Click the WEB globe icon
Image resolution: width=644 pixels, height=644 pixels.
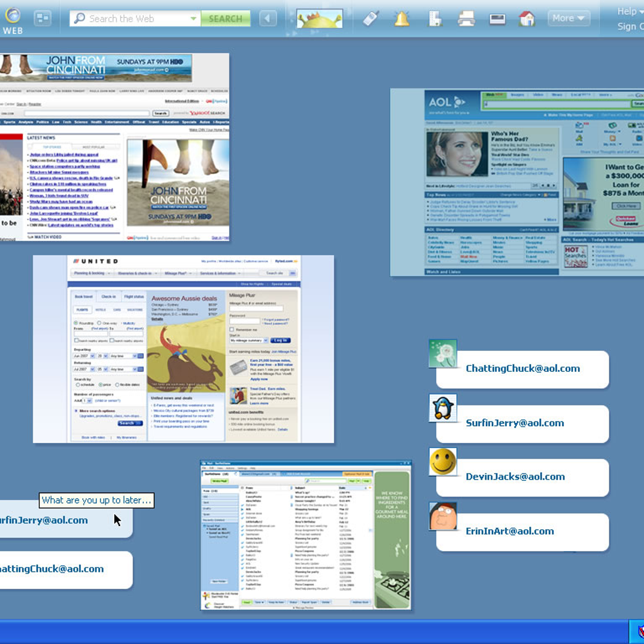coord(12,15)
